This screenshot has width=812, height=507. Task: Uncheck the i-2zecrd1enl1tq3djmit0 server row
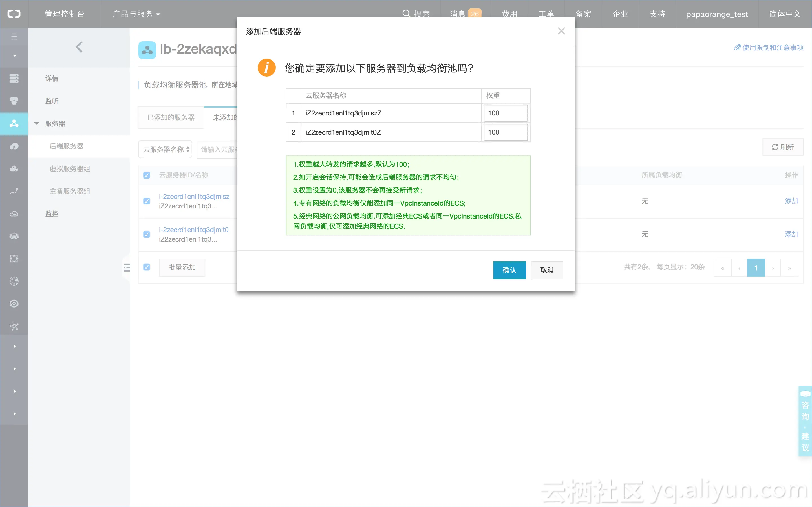coord(147,234)
